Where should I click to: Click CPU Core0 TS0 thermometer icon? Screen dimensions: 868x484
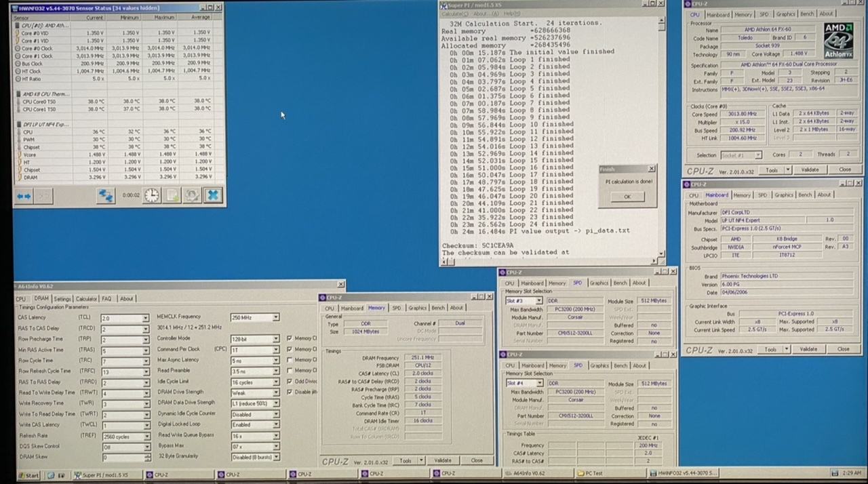(17, 102)
